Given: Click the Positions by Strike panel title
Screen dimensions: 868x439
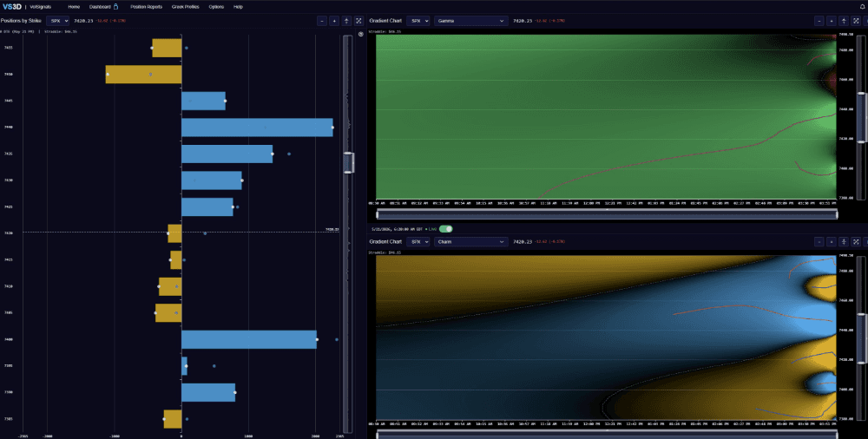Looking at the screenshot, I should point(21,21).
